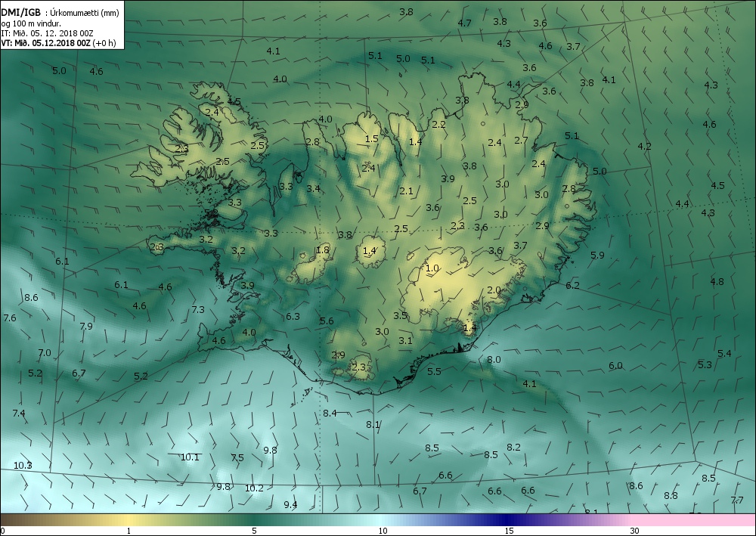Viewport: 756px width, 536px height.
Task: Click the 8.4 value off the south coast
Action: (x=330, y=413)
